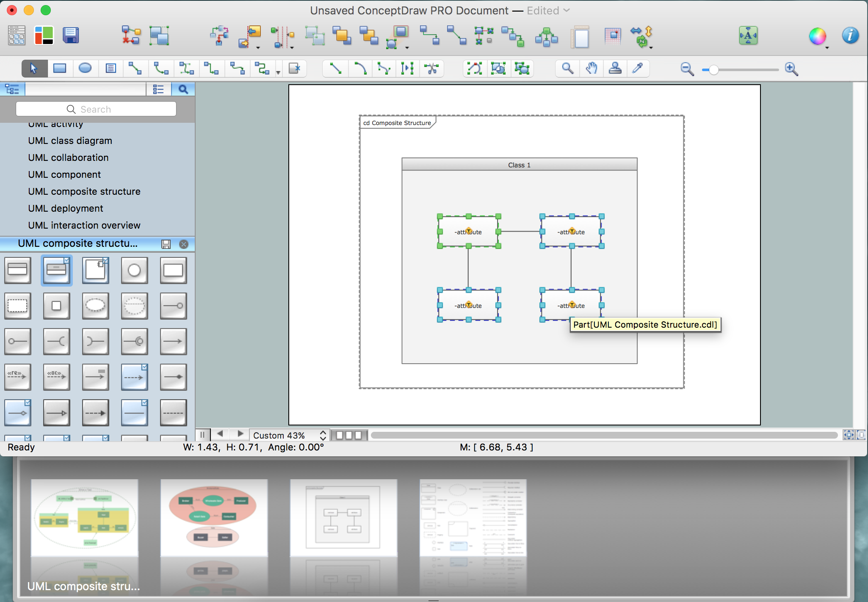Image resolution: width=868 pixels, height=602 pixels.
Task: Click the fit-to-window button at bottom right
Action: coord(849,435)
